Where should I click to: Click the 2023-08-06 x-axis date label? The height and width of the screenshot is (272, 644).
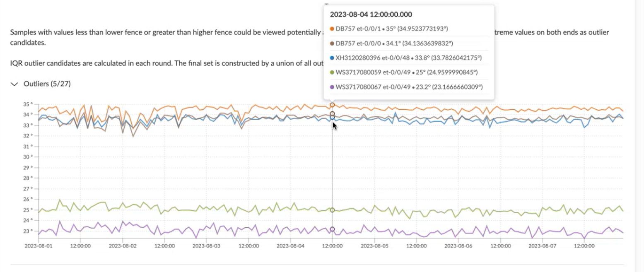458,246
